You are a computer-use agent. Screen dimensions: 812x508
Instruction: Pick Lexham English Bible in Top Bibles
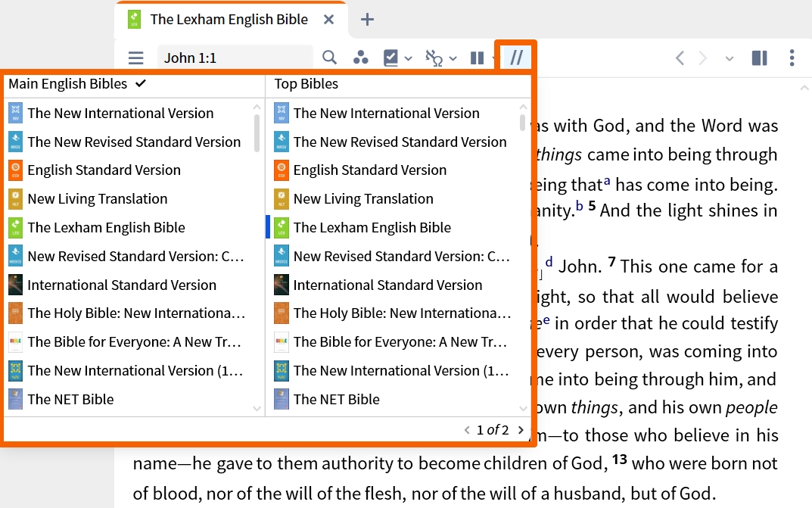(394, 227)
